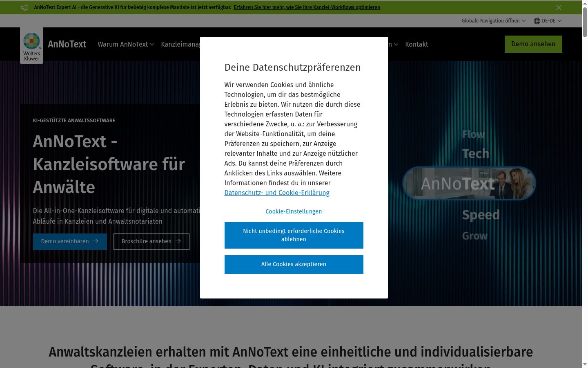Viewport: 588px width, 368px height.
Task: Close the green announcement banner
Action: click(559, 7)
